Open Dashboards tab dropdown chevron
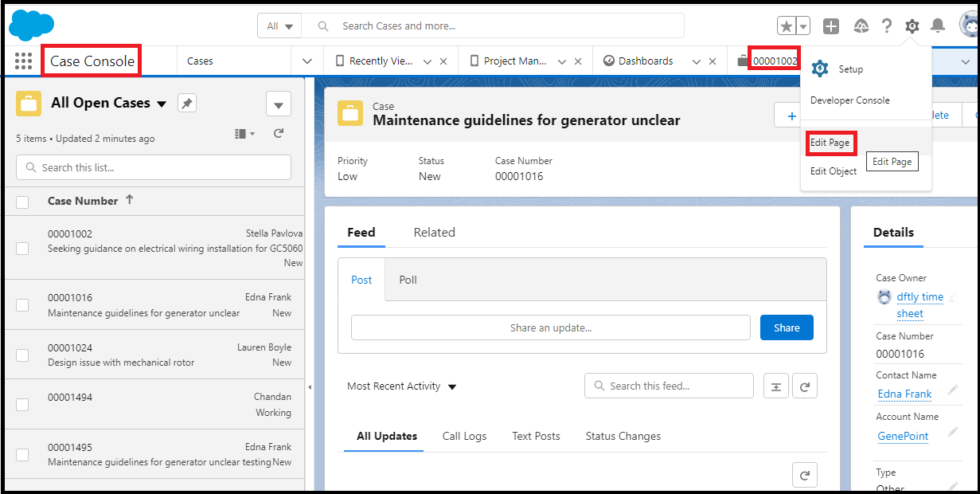This screenshot has width=980, height=494. [697, 61]
